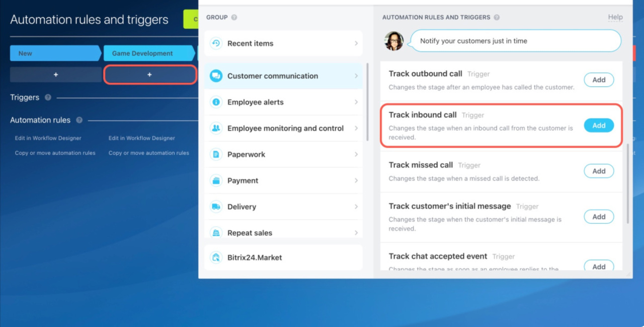Click the Employee monitoring people icon
The image size is (644, 327).
point(216,128)
